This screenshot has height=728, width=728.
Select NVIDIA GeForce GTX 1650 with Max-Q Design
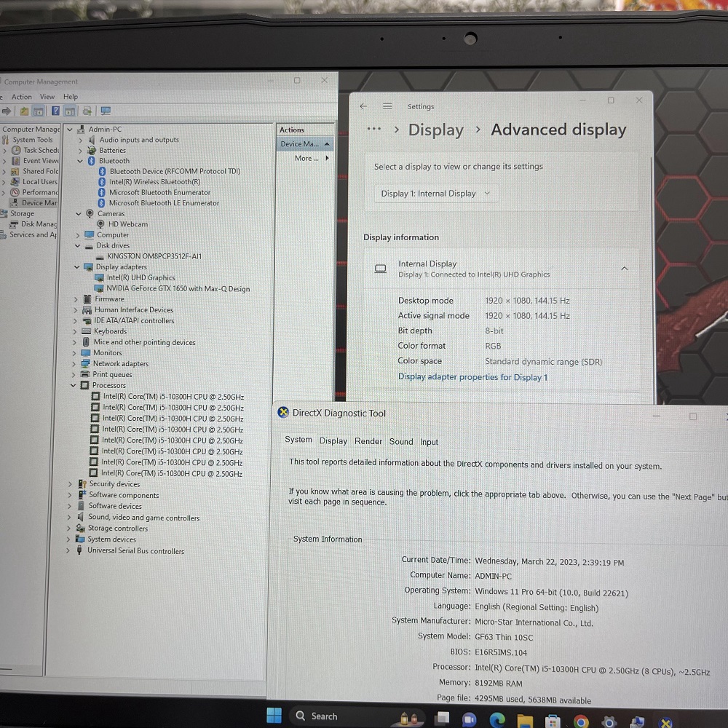178,289
